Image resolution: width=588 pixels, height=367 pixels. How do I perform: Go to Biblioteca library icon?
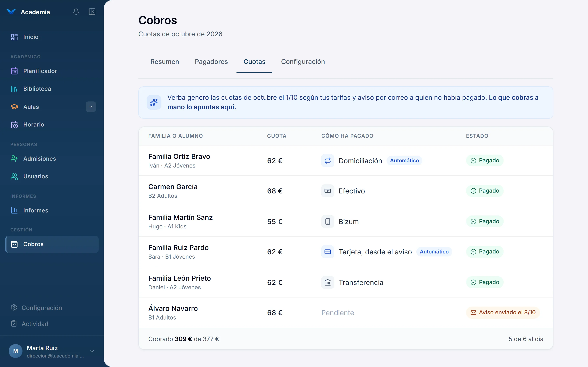coord(14,89)
